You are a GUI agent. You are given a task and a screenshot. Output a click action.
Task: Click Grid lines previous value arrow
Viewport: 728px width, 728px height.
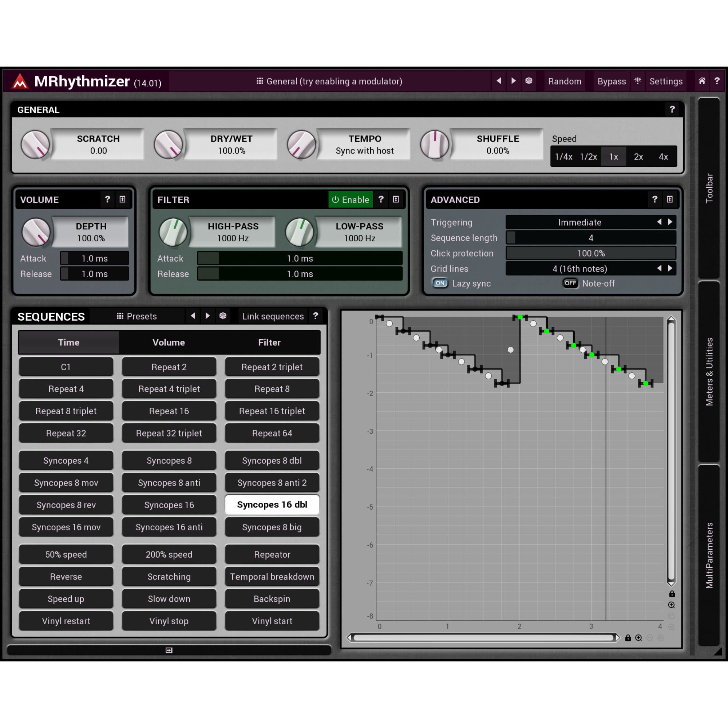[x=659, y=268]
